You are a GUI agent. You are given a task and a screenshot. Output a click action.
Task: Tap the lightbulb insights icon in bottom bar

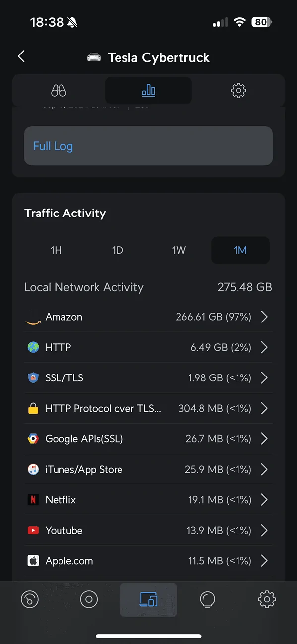pyautogui.click(x=207, y=600)
